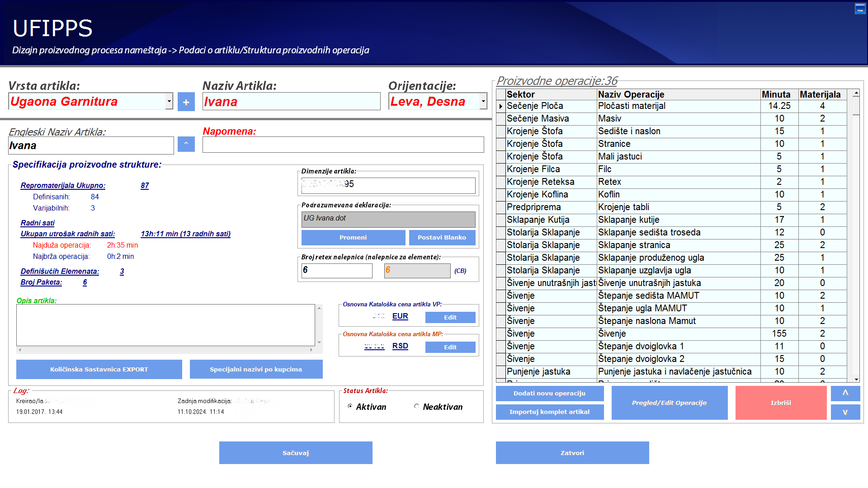Open Pregled/Edit Operacije
Viewport: 868px width, 488px height.
tap(670, 403)
